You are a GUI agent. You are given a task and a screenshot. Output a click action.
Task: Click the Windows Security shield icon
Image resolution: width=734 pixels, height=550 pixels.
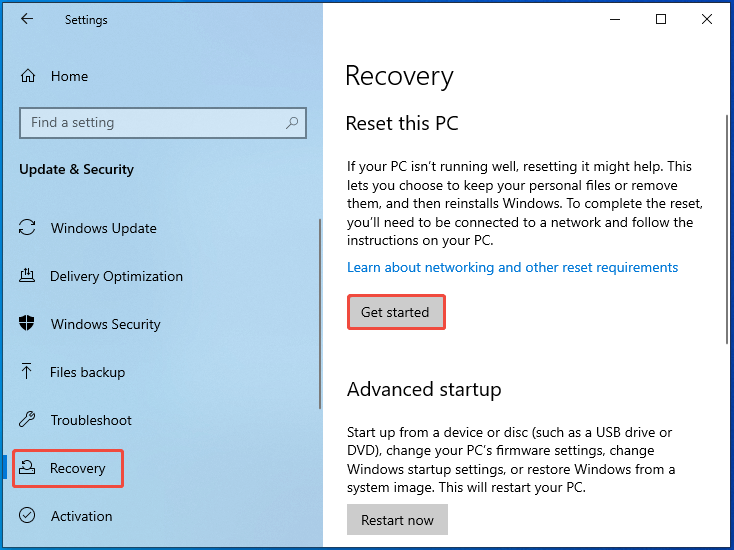(27, 323)
